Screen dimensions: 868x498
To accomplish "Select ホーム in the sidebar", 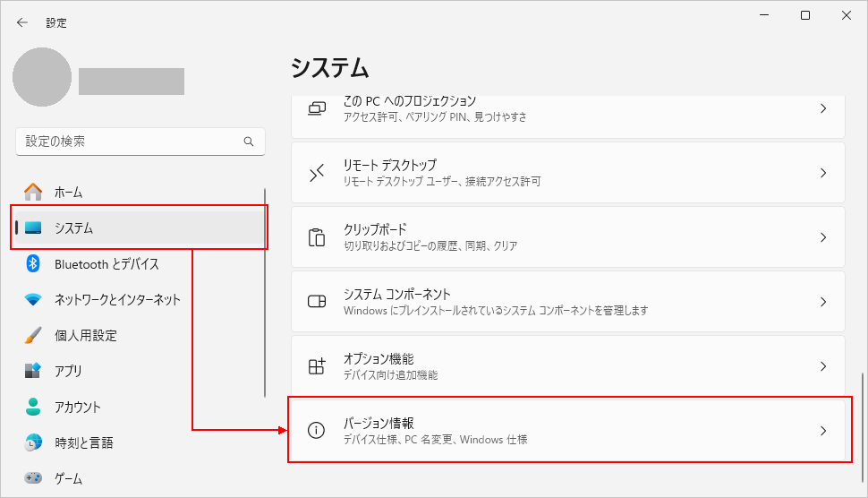I will click(x=140, y=193).
